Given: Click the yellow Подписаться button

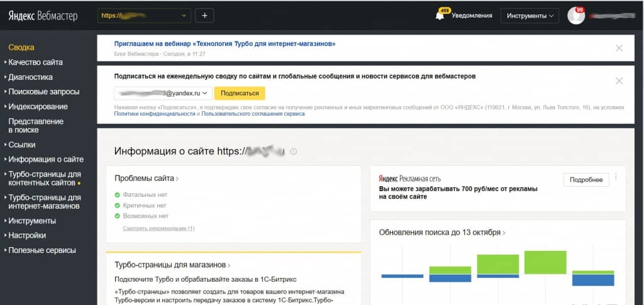Looking at the screenshot, I should point(240,93).
